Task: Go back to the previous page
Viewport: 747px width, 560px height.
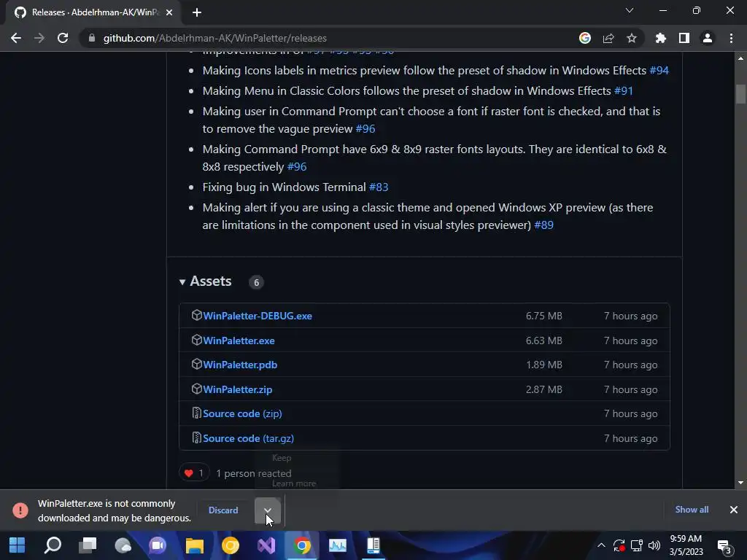Action: tap(16, 38)
